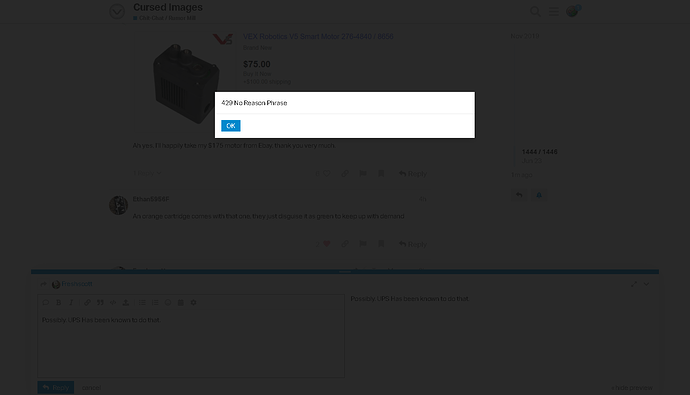690x395 pixels.
Task: Bookmark the $175 motor post
Action: tap(381, 174)
